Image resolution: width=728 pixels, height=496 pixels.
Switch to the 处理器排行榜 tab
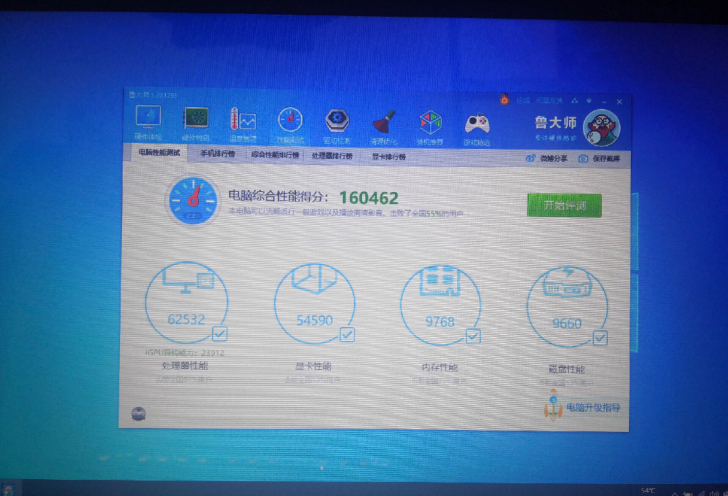tap(332, 156)
